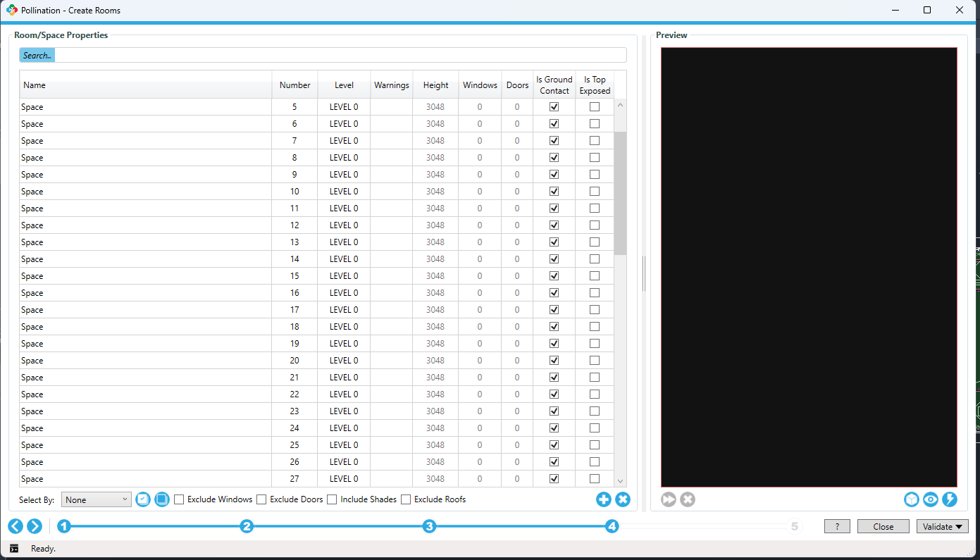Jump to step 2 in the wizard
This screenshot has width=980, height=560.
tap(247, 526)
